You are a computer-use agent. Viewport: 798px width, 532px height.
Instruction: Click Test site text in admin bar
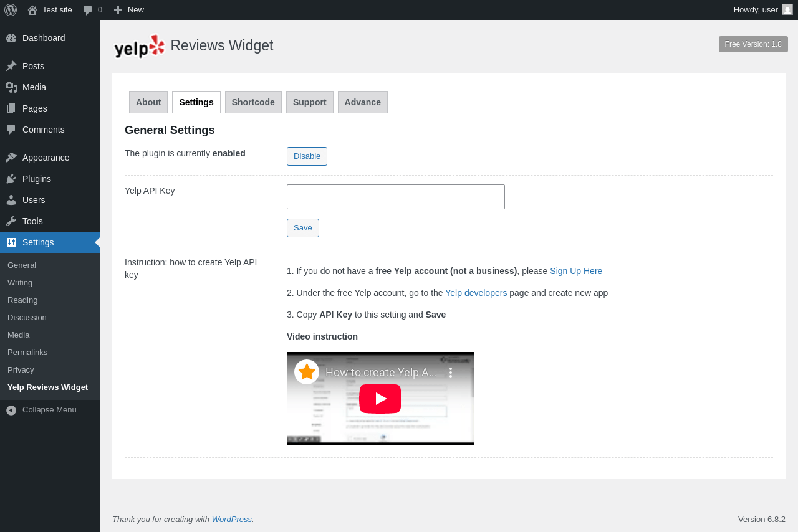pos(57,9)
